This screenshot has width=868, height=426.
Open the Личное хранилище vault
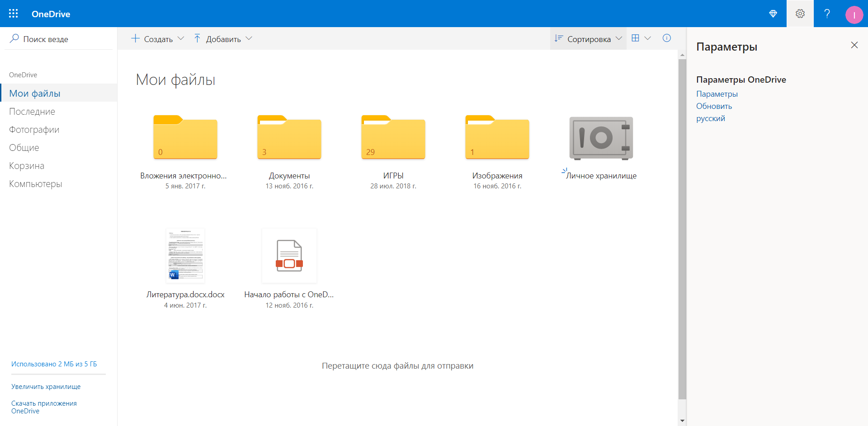pyautogui.click(x=601, y=138)
